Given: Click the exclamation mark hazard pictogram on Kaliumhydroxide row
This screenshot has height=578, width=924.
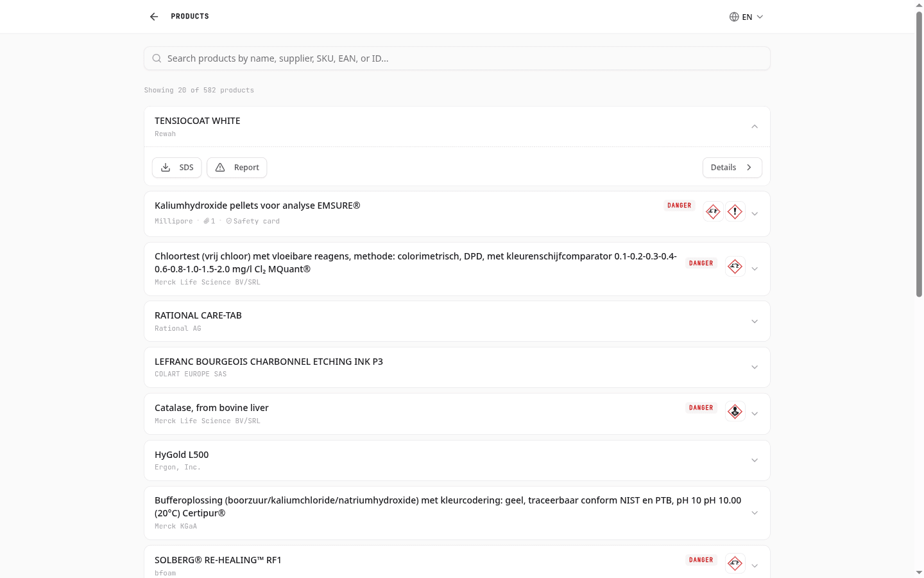Looking at the screenshot, I should 735,211.
